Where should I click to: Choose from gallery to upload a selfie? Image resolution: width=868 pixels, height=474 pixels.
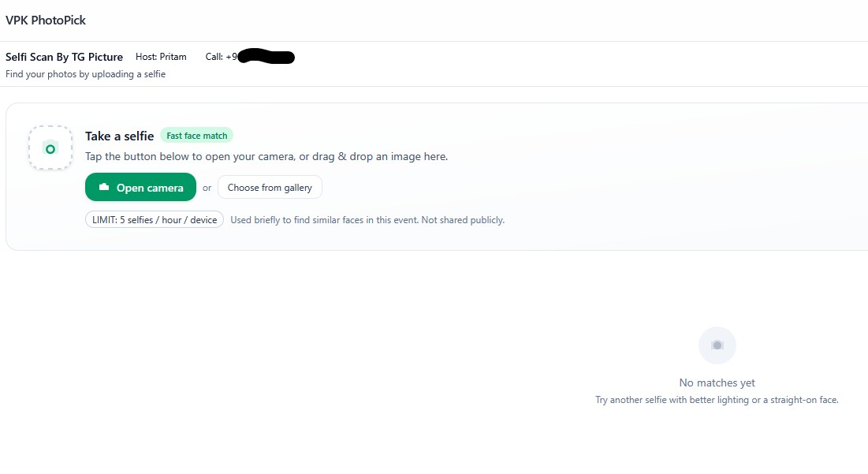tap(270, 187)
